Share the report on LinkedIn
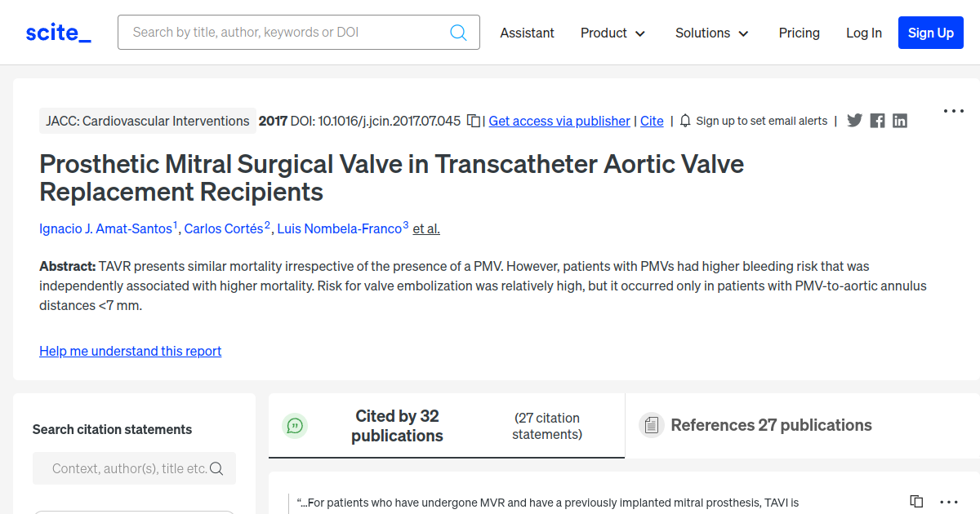The width and height of the screenshot is (980, 514). point(900,121)
